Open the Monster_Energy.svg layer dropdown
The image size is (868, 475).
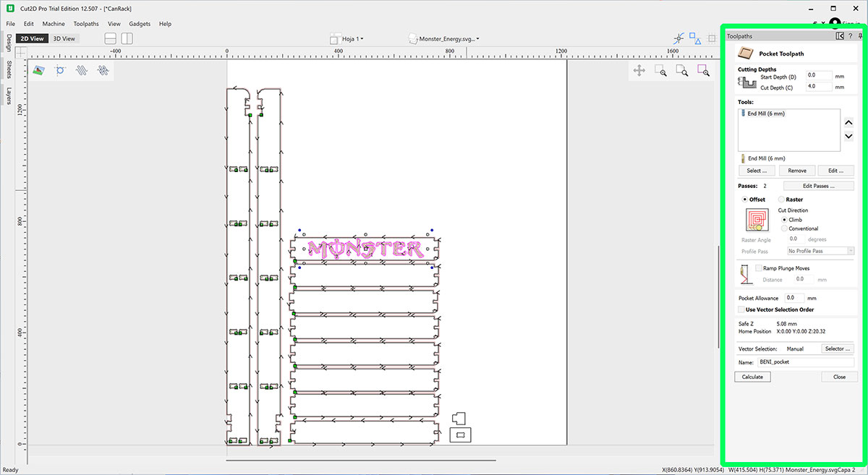pyautogui.click(x=449, y=38)
